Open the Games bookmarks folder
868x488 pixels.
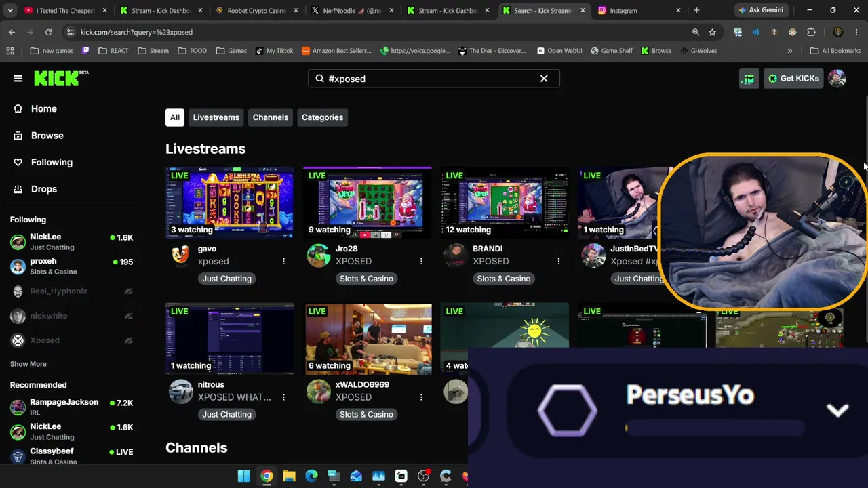pyautogui.click(x=231, y=51)
